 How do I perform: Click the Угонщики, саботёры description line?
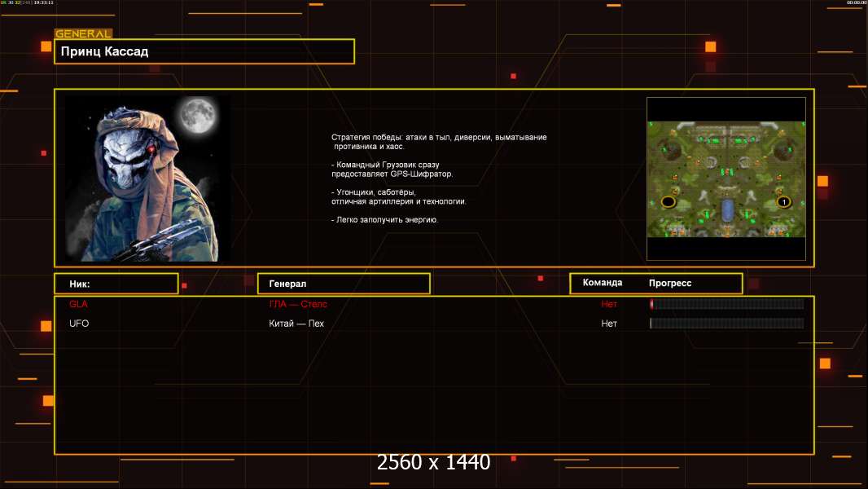398,196
